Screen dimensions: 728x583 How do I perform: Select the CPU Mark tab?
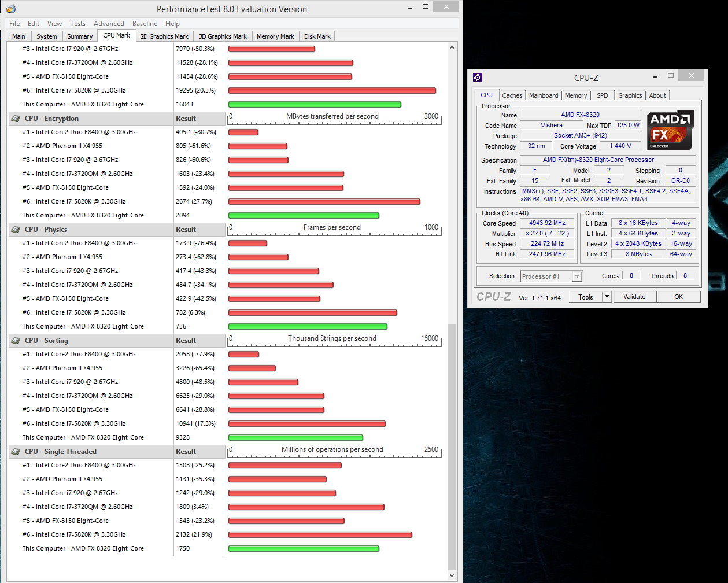tap(116, 36)
